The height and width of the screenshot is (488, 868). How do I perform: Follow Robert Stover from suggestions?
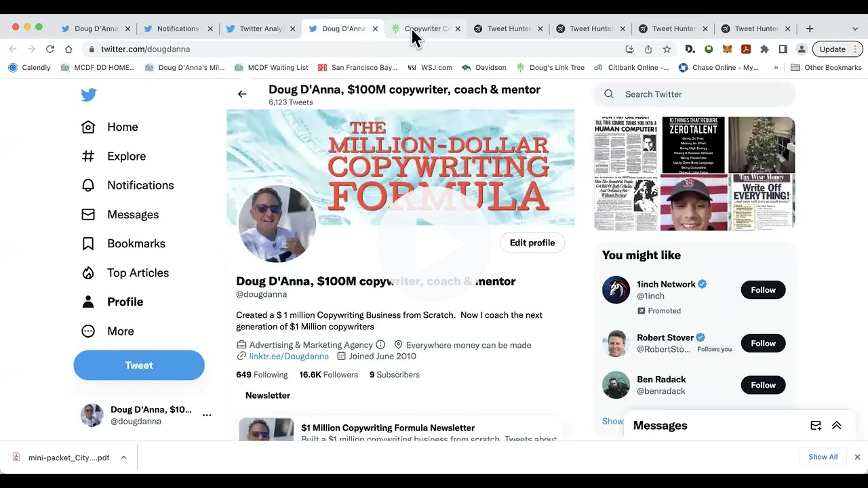(x=762, y=343)
